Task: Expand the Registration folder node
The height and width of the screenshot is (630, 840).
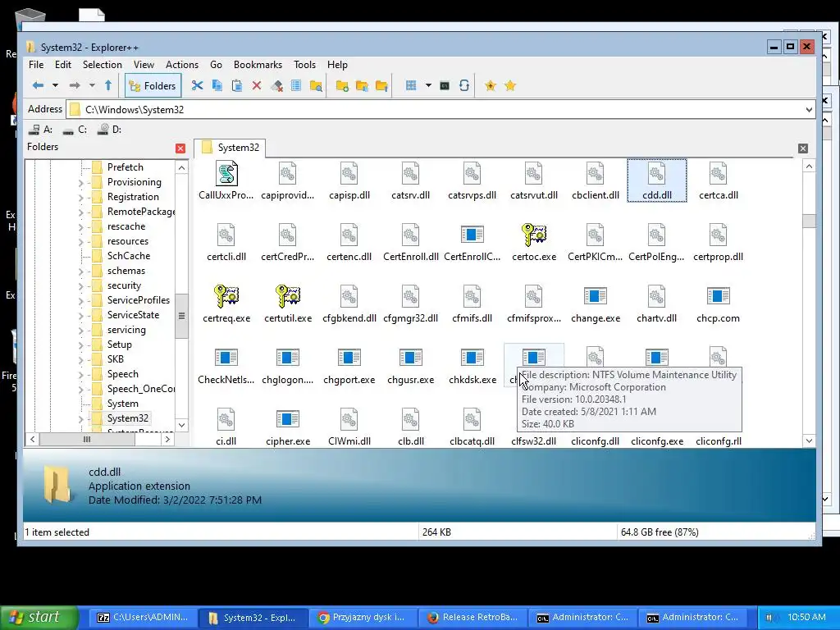Action: [x=81, y=198]
